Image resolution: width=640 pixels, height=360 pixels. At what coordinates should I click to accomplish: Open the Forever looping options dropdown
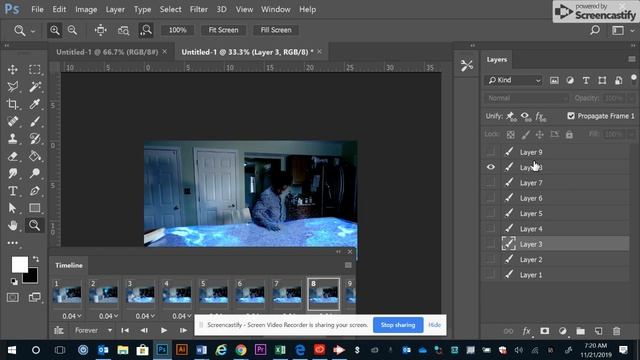pyautogui.click(x=93, y=330)
